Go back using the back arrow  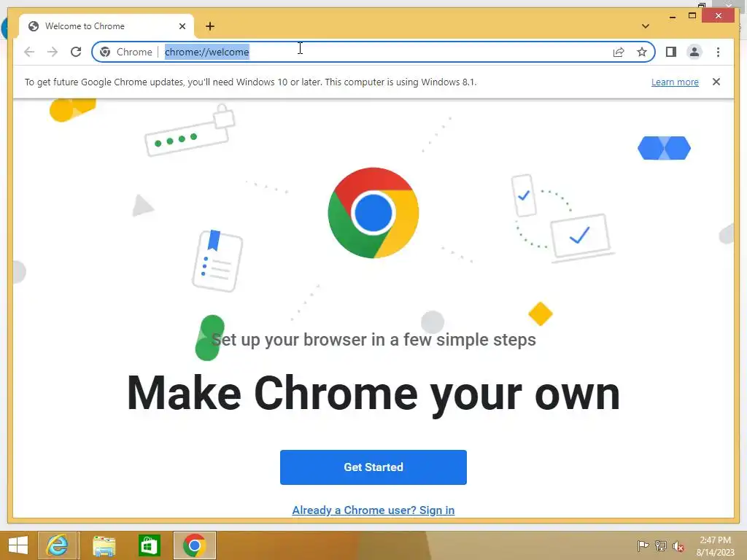tap(29, 52)
